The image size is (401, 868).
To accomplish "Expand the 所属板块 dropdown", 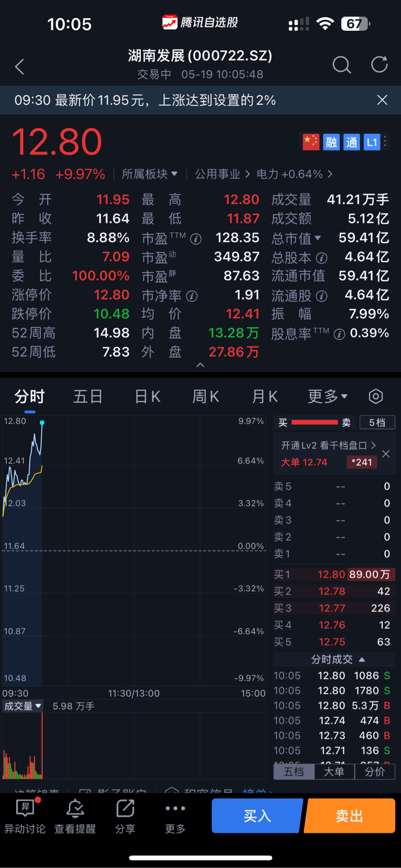I will tap(149, 174).
